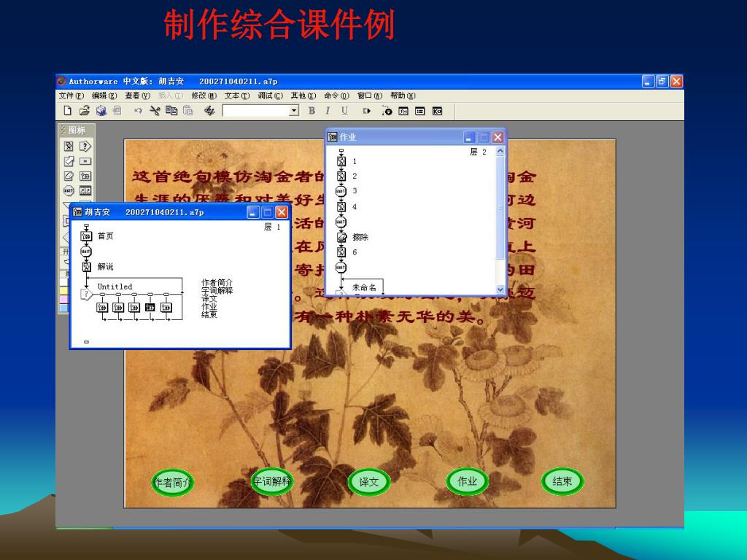Click the green 作者简介 button
Screen dimensions: 747x560
click(x=172, y=483)
